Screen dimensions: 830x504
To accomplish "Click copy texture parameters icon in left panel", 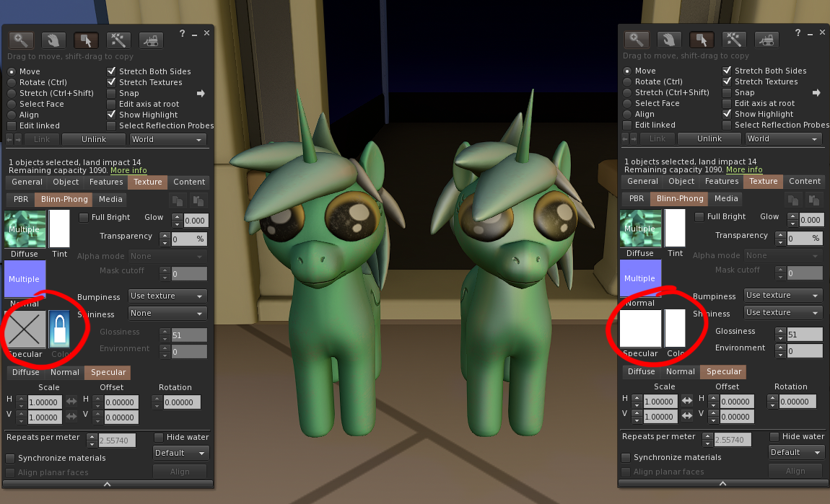I will click(x=178, y=201).
